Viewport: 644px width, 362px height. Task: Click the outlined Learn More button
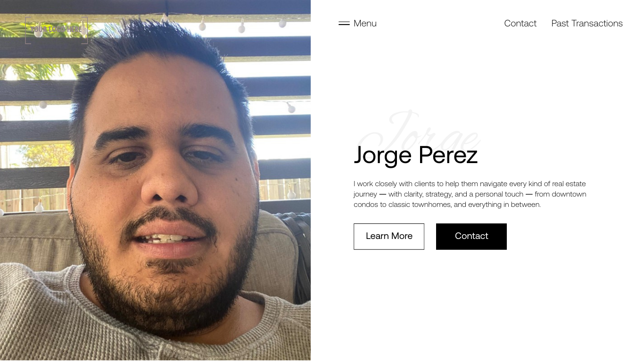[x=389, y=236]
